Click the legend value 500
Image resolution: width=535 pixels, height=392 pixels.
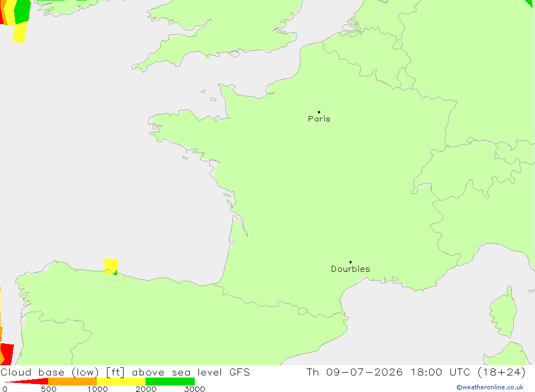(x=49, y=389)
